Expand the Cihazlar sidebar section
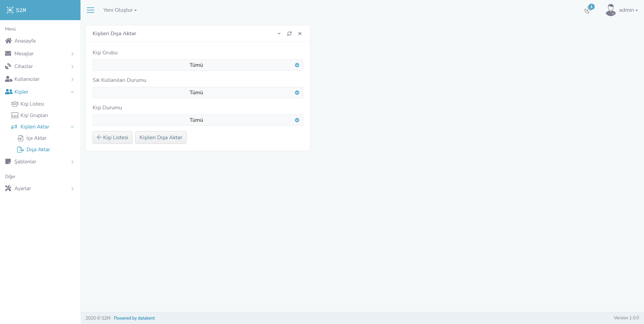 pyautogui.click(x=23, y=66)
